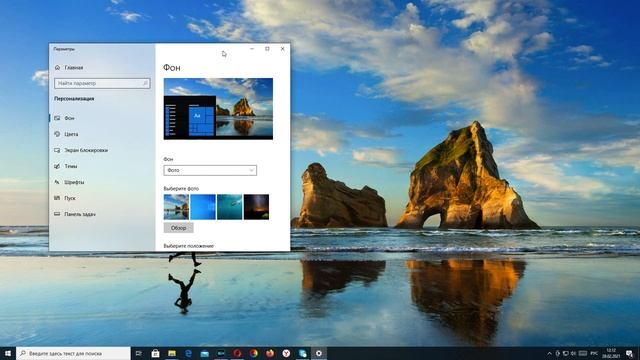The width and height of the screenshot is (640, 360).
Task: Minimize the Параметры window
Action: coord(252,49)
